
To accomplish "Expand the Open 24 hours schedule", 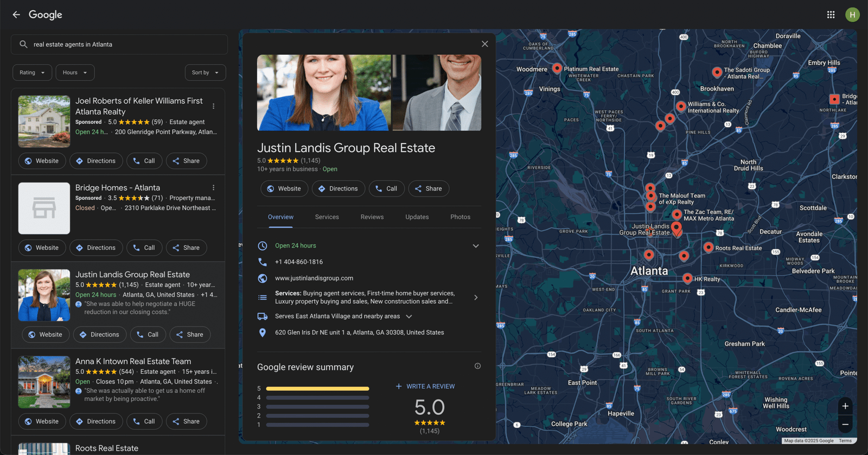I will coord(476,246).
